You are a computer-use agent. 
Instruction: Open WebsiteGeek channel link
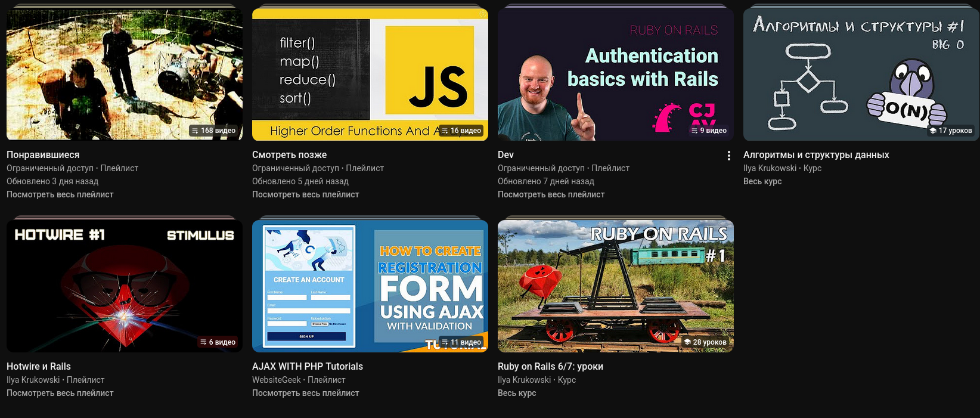click(x=277, y=380)
